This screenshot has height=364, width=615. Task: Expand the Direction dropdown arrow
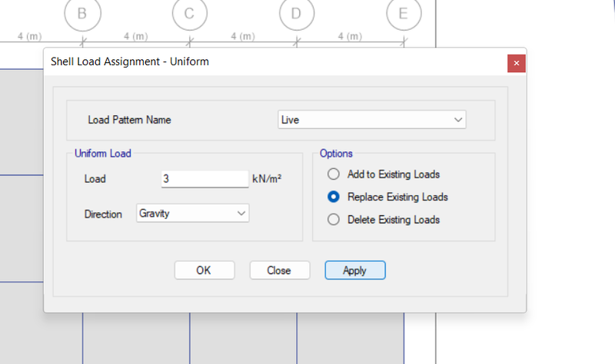pyautogui.click(x=241, y=213)
